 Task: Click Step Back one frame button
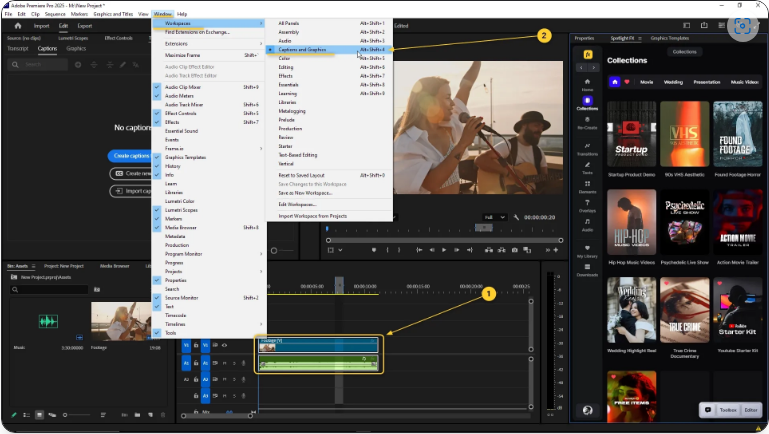(x=432, y=250)
